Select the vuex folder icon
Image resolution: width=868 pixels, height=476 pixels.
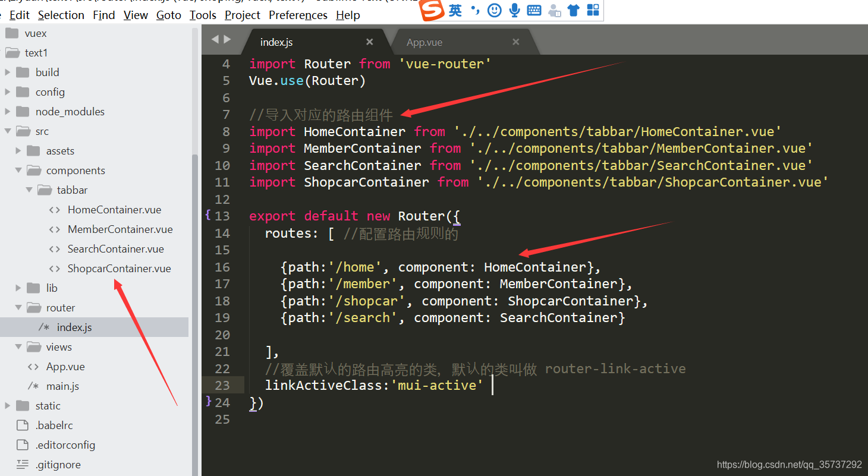12,33
